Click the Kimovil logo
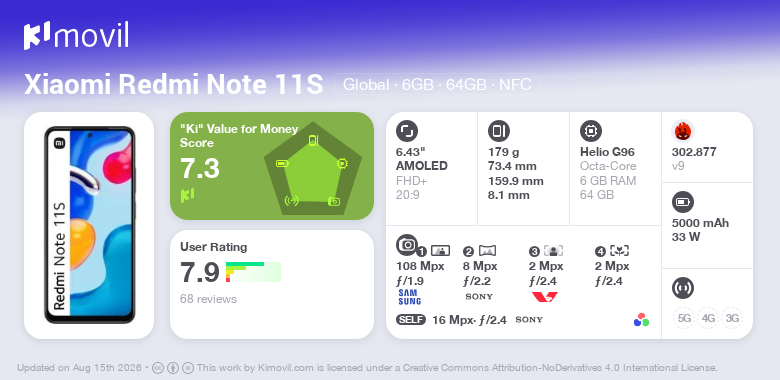Screen dimensions: 780x380 pos(76,35)
